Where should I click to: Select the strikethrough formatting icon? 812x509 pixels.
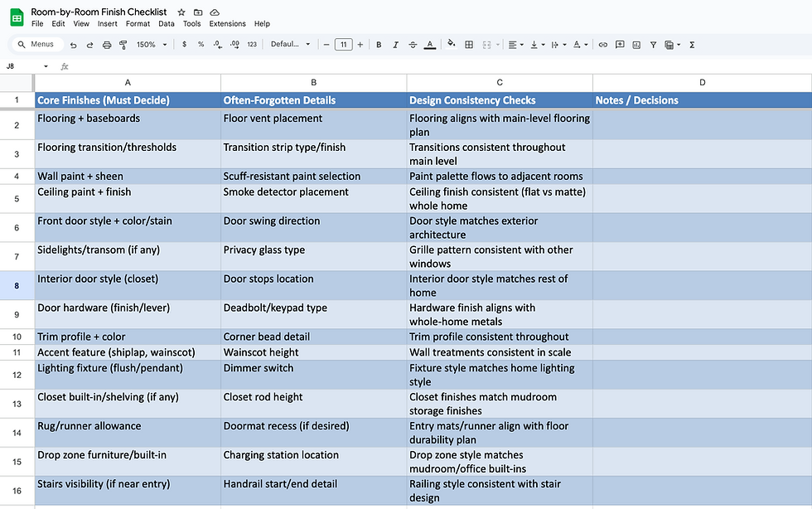[413, 45]
